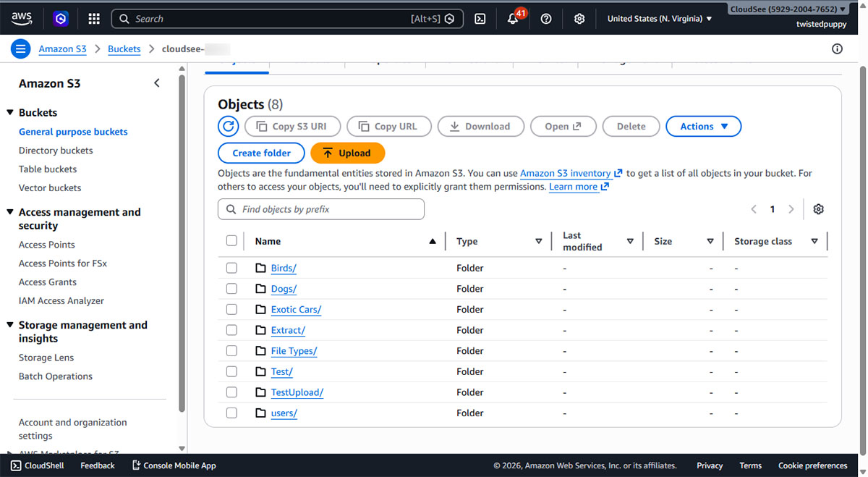Open the info panel icon

point(837,49)
